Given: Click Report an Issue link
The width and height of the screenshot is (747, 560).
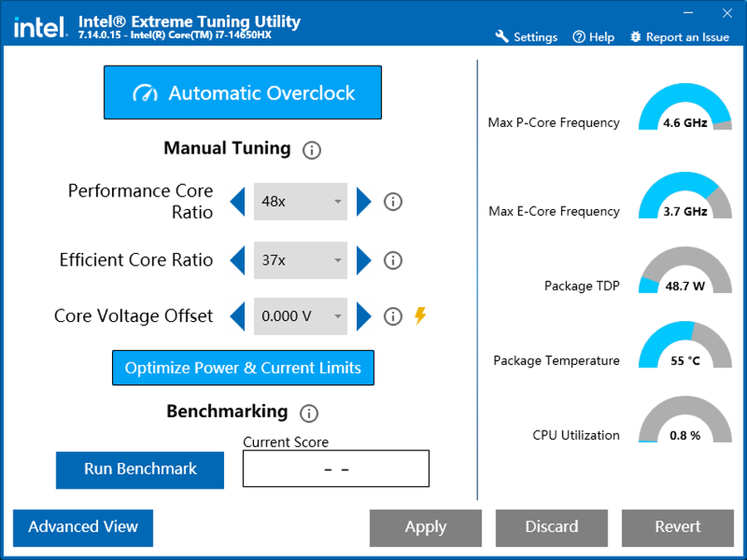Looking at the screenshot, I should coord(680,37).
